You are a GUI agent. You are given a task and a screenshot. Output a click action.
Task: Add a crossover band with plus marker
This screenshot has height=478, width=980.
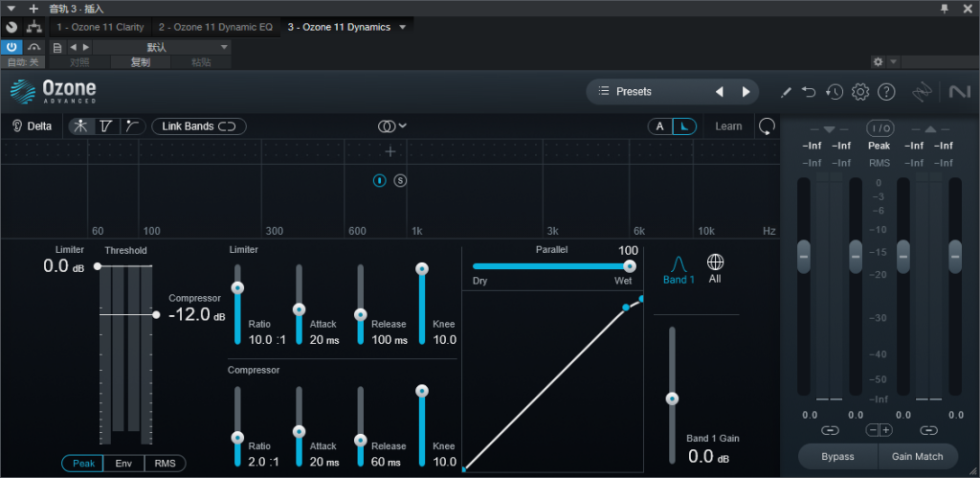click(x=390, y=151)
